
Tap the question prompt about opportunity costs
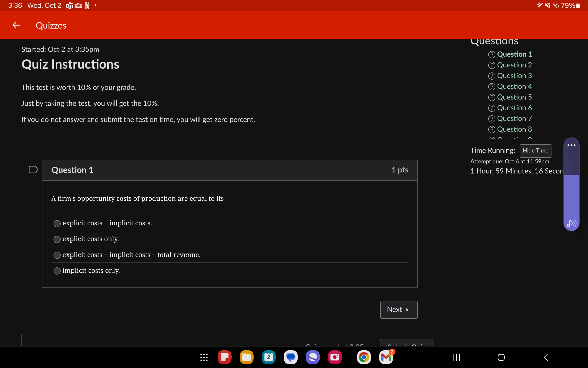138,198
